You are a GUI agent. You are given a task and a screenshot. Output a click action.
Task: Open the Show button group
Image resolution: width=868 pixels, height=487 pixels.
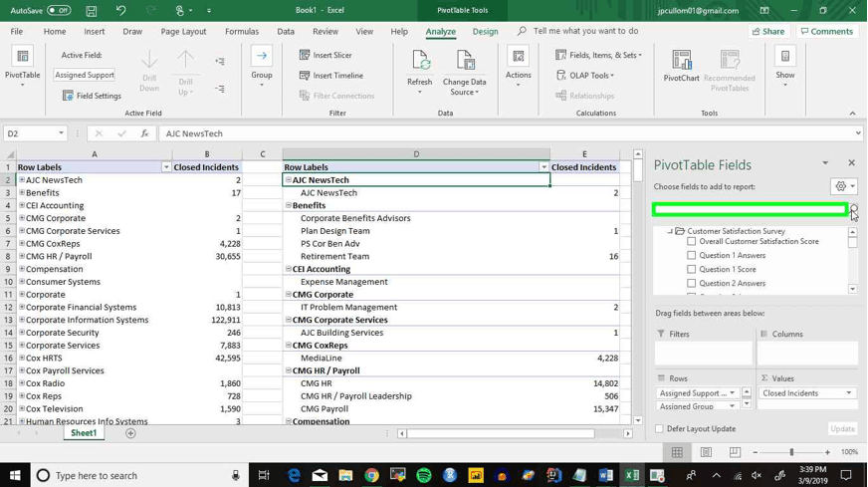point(785,68)
